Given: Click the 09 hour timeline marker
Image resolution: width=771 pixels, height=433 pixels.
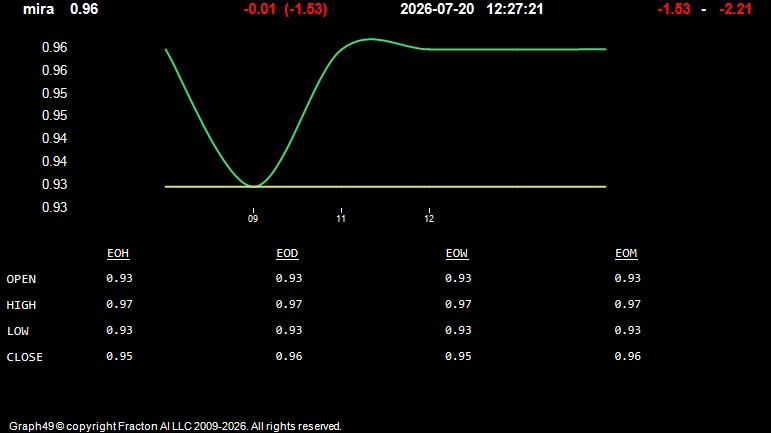Looking at the screenshot, I should (253, 216).
